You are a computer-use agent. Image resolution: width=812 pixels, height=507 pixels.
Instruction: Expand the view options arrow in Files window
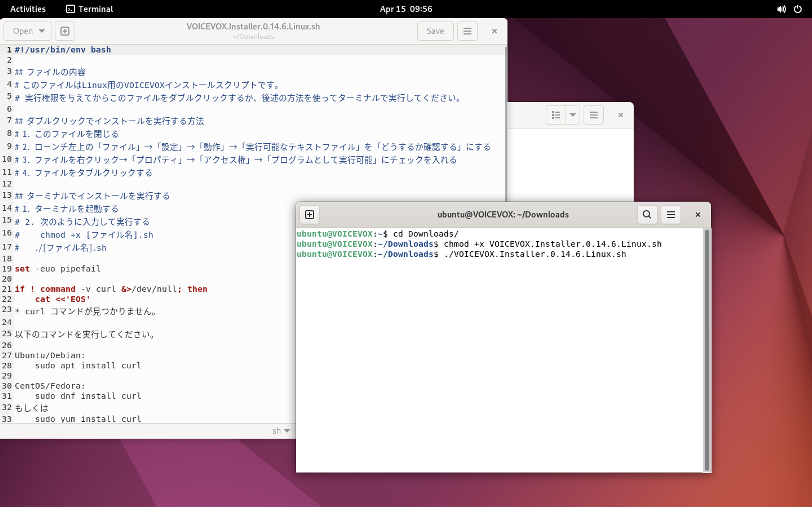click(x=573, y=115)
